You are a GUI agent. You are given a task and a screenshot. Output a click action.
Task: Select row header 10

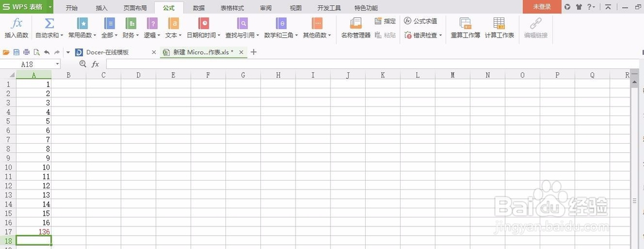[x=8, y=167]
